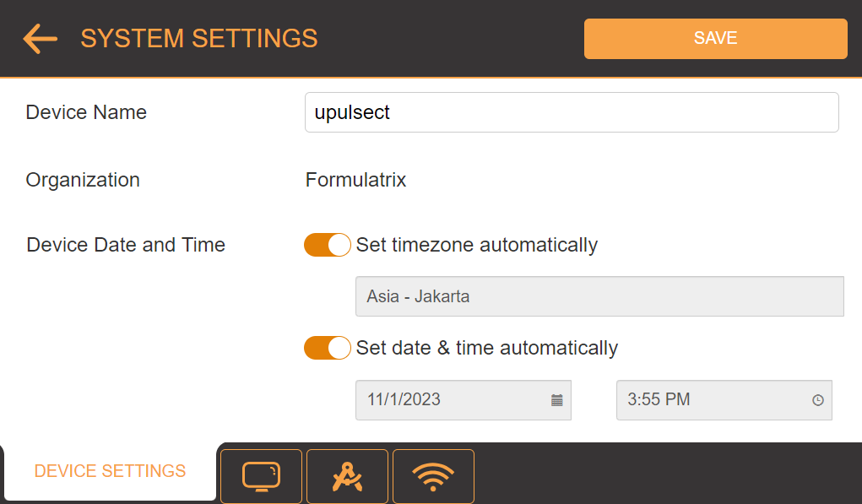
Task: Click inside the Device Name input showing upulsect
Action: 572,111
